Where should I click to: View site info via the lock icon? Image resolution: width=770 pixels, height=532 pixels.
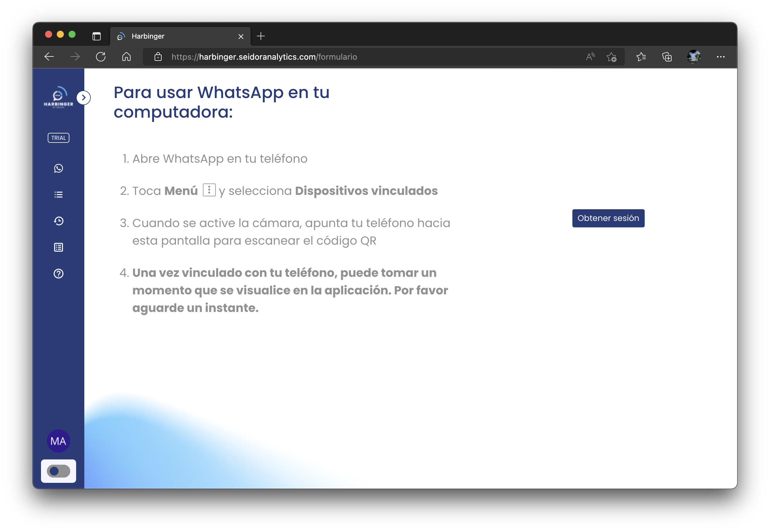158,57
